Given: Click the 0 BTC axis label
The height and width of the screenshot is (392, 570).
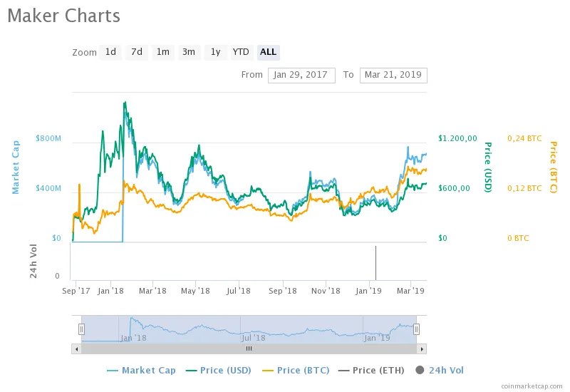Looking at the screenshot, I should point(518,238).
